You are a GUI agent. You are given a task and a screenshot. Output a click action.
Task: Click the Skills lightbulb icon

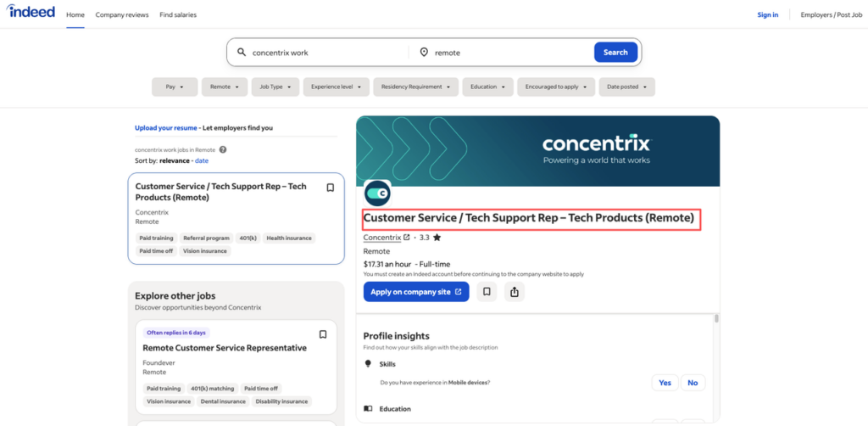(x=368, y=364)
